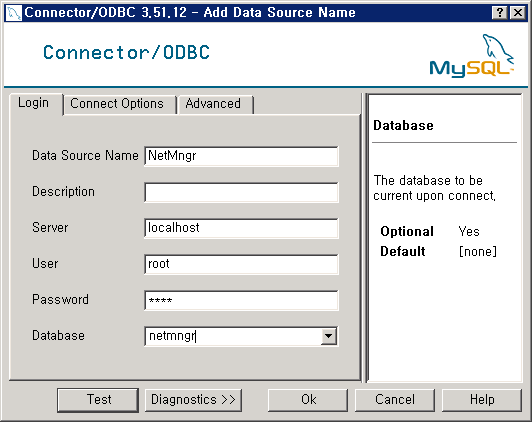Click the Yes value beside Optional

coord(469,232)
